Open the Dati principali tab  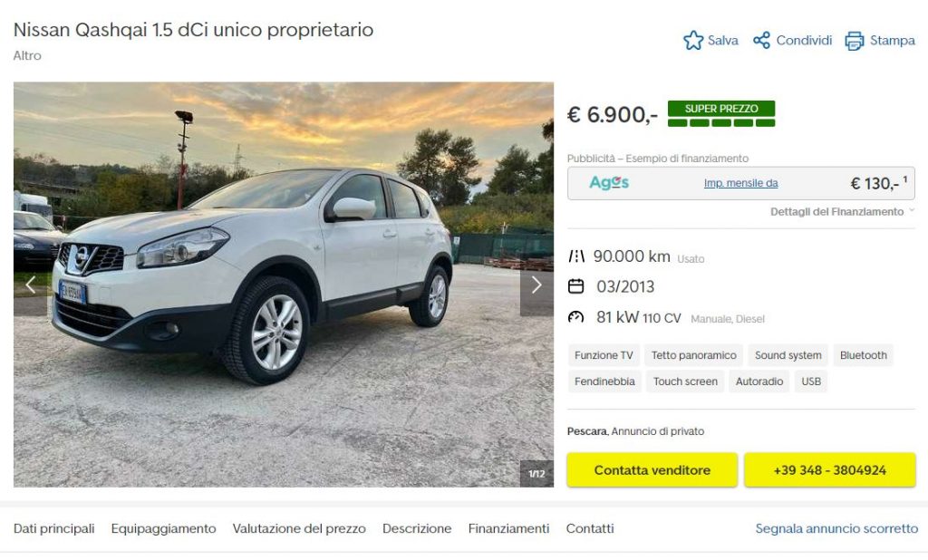53,528
